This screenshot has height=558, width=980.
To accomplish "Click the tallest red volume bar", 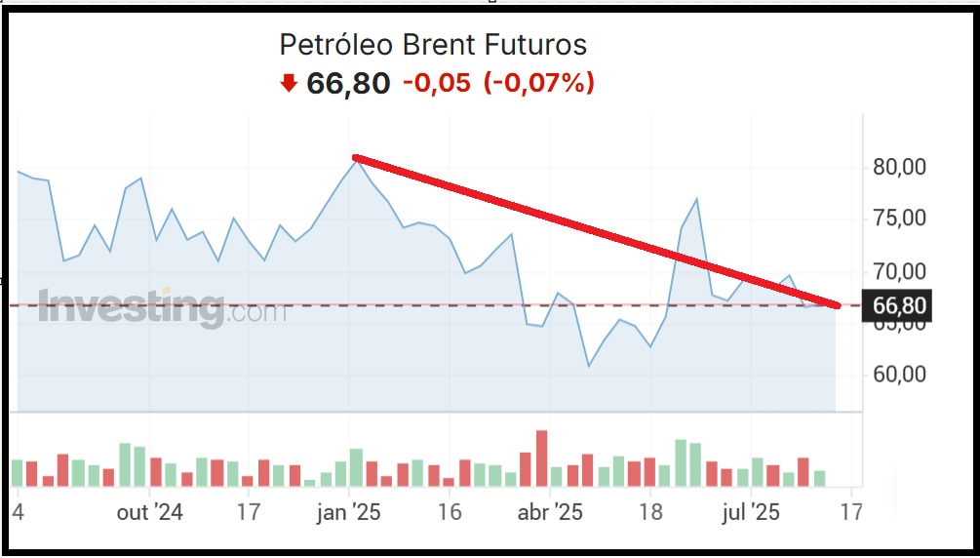I will click(541, 458).
